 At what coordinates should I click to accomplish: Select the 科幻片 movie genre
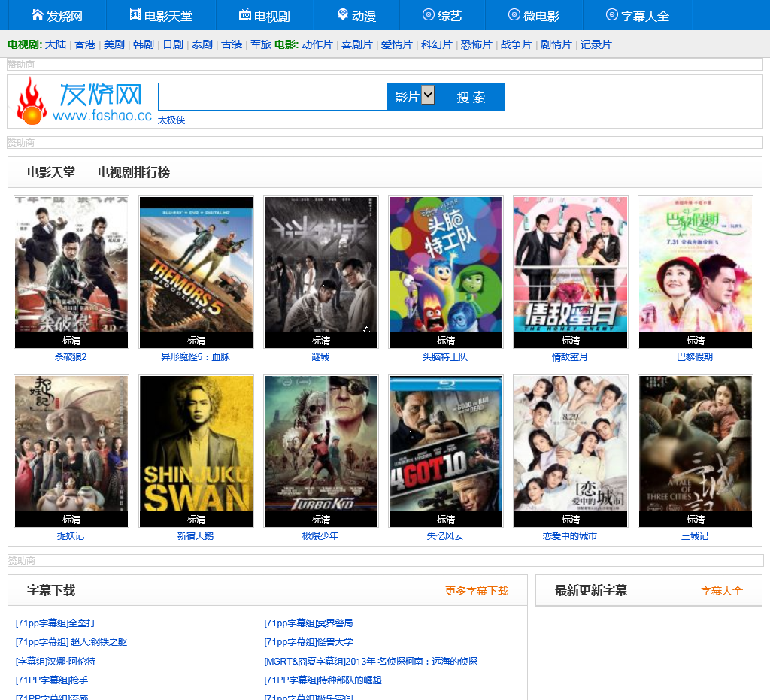coord(437,44)
